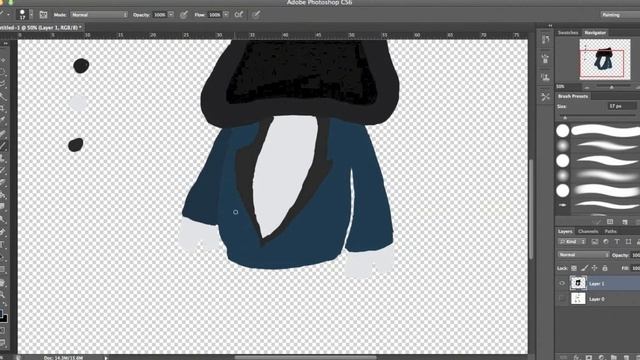Select the Brush Presets tab

pos(573,96)
